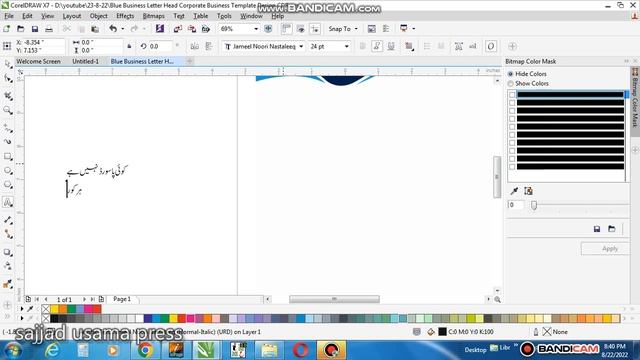The width and height of the screenshot is (640, 360).
Task: Open the zoom level dropdown showing 69%
Action: click(x=256, y=29)
